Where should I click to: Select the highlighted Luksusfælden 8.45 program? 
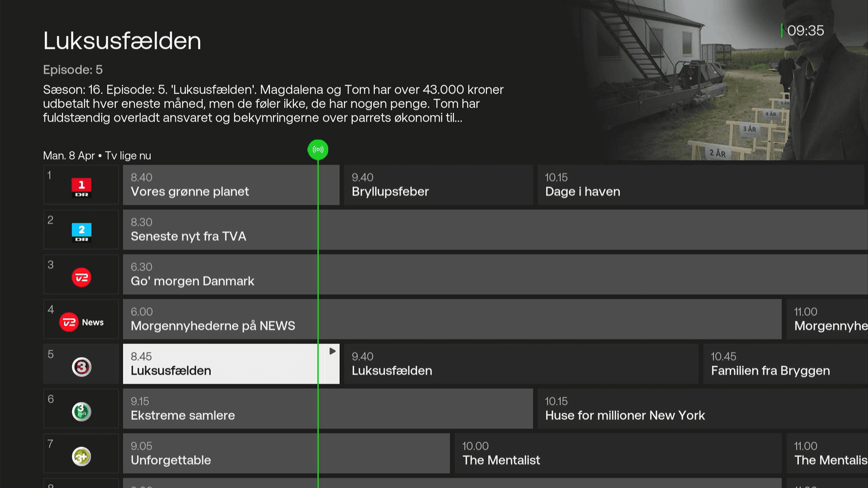coord(231,364)
